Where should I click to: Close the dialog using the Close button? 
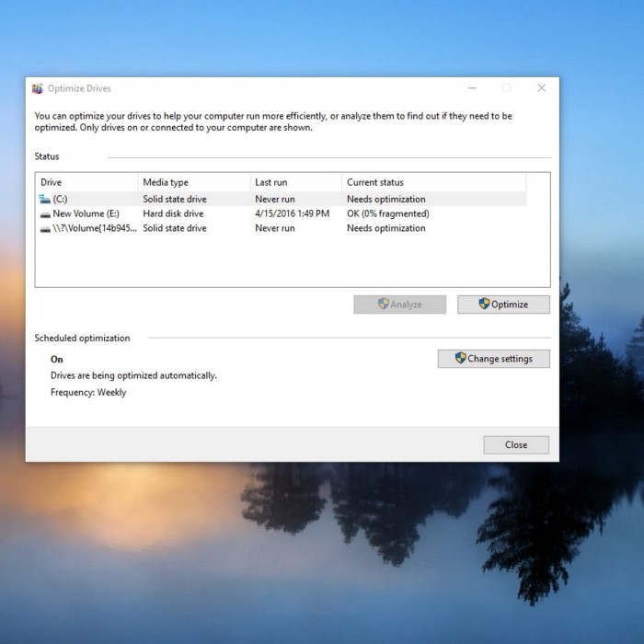pos(516,444)
